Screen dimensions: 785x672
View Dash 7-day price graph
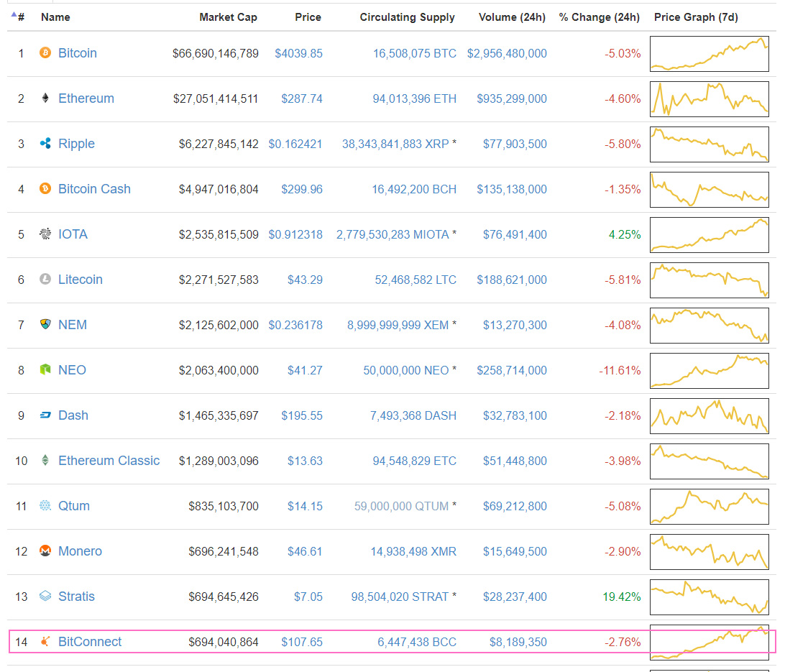pos(709,416)
